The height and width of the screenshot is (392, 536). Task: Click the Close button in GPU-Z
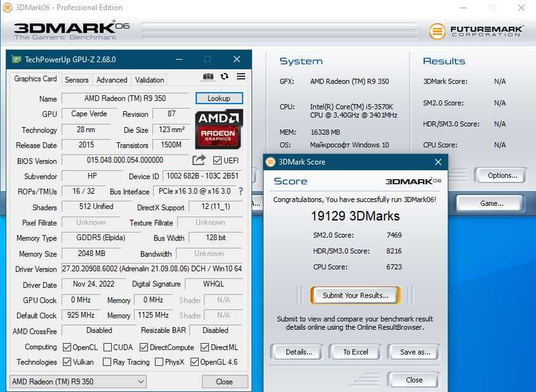pos(225,381)
